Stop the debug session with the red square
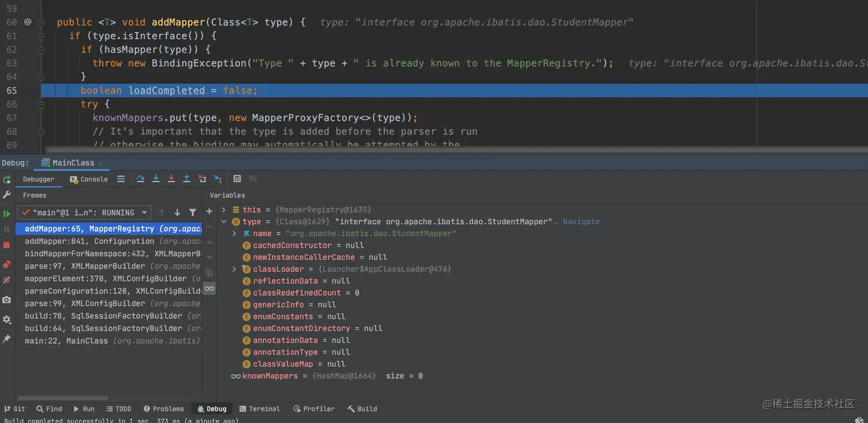Viewport: 868px width, 423px height. pos(6,245)
